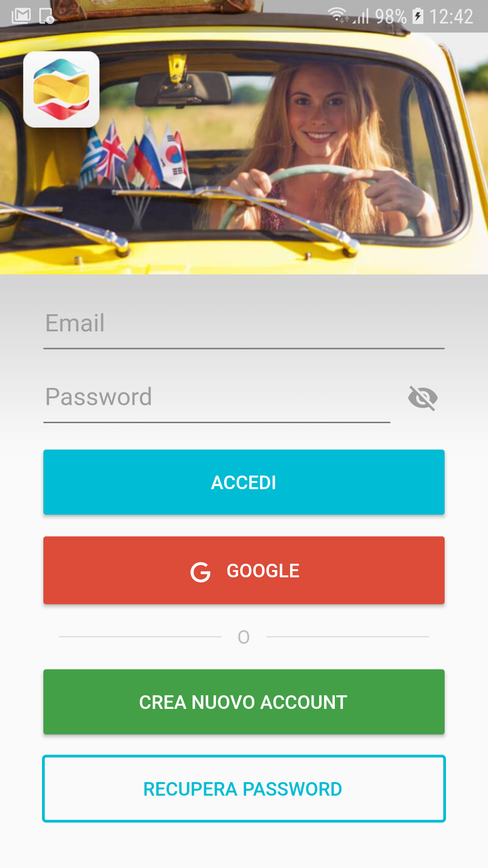
Task: Tap the 98% battery percentage text
Action: tap(391, 17)
